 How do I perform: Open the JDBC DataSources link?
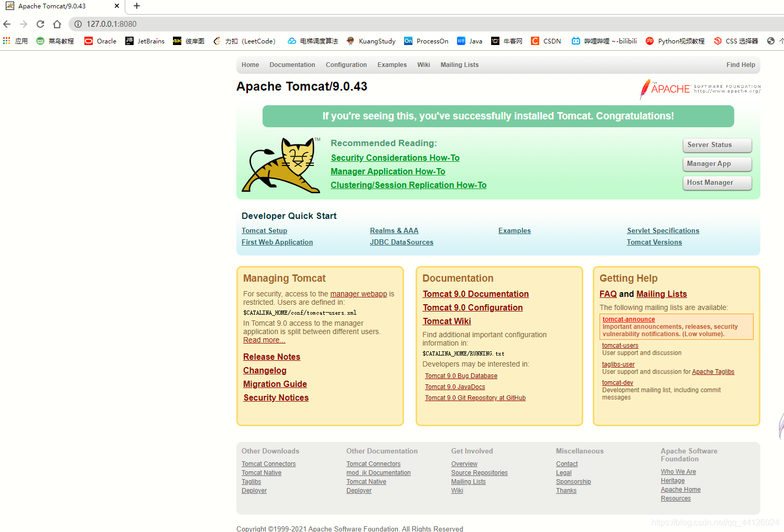(401, 242)
